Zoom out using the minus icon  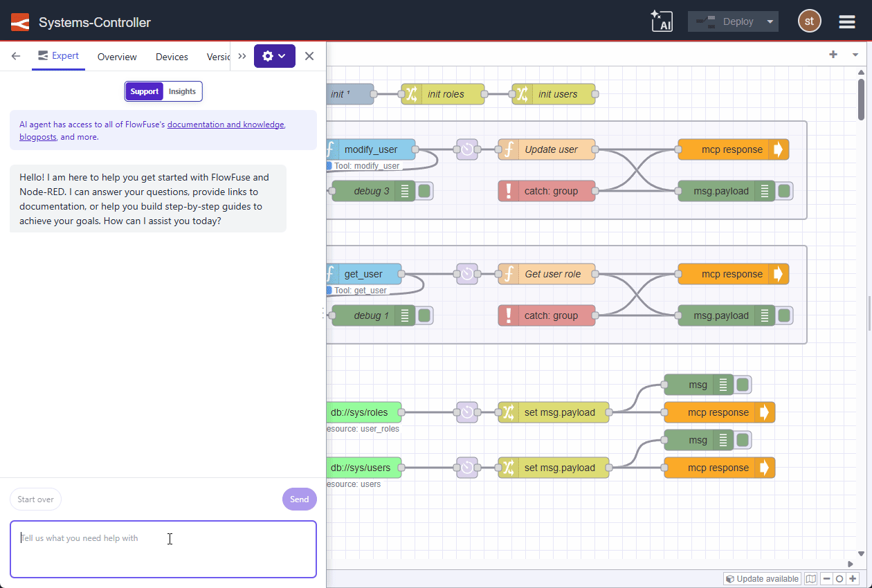tap(828, 578)
